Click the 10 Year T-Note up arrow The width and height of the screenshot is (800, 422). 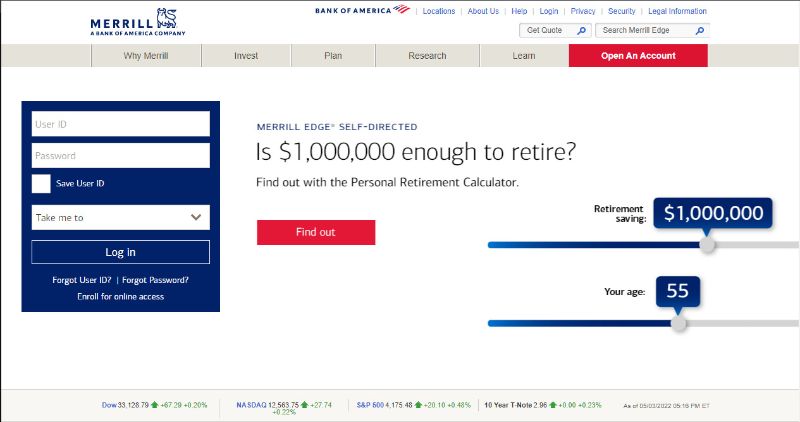click(553, 405)
